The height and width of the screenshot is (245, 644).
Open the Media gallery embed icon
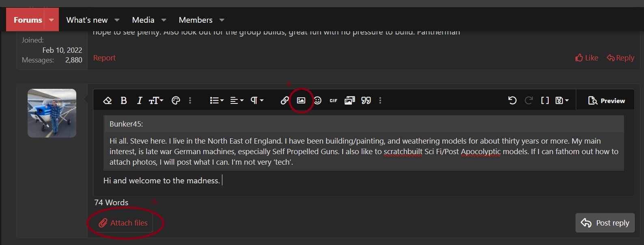point(350,101)
